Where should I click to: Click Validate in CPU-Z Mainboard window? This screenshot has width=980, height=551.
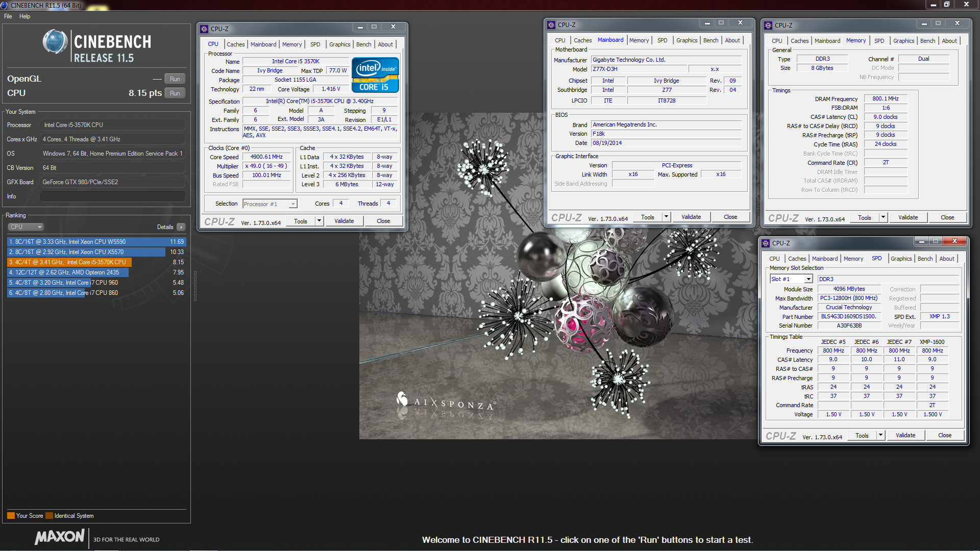point(691,217)
